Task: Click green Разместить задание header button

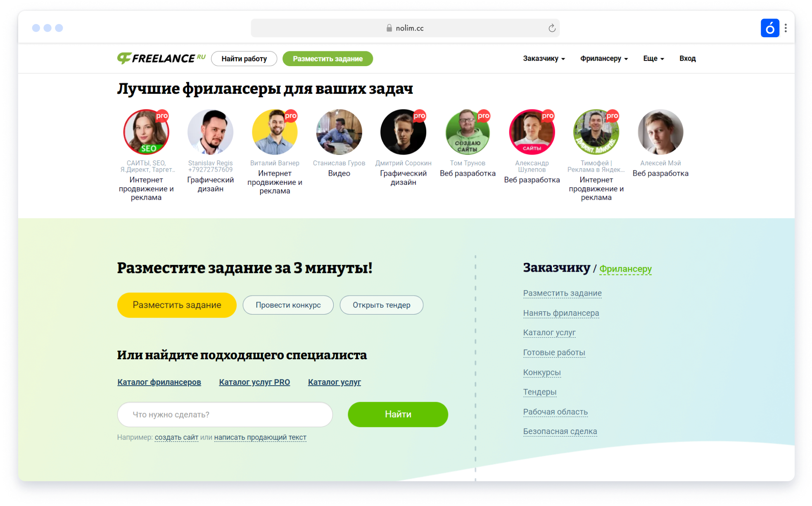Action: tap(328, 59)
